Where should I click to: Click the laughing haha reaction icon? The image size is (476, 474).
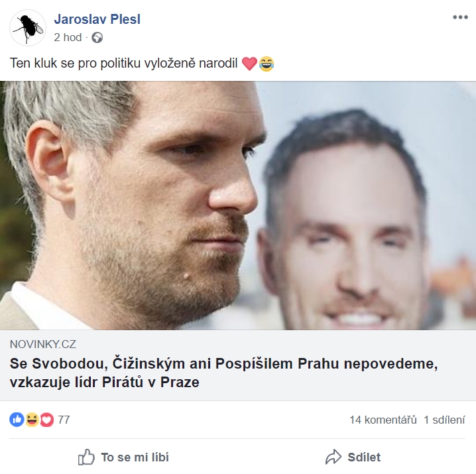(x=32, y=420)
